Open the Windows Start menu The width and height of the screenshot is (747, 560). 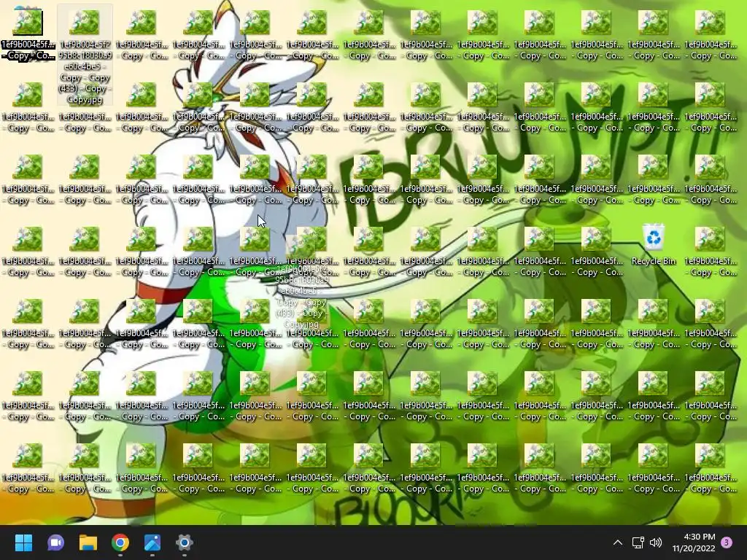[23, 542]
